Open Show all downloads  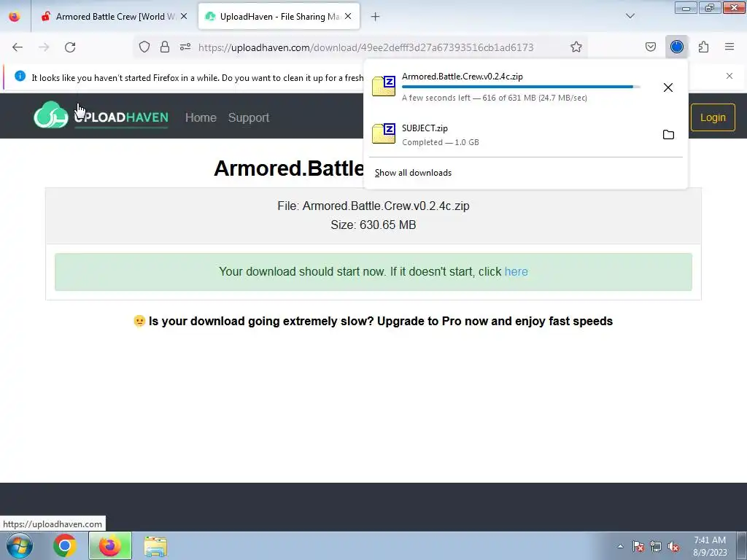coord(413,173)
